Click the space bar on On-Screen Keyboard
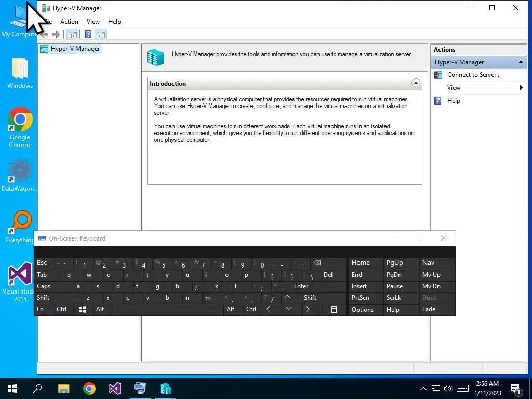This screenshot has width=532, height=399. coord(168,310)
